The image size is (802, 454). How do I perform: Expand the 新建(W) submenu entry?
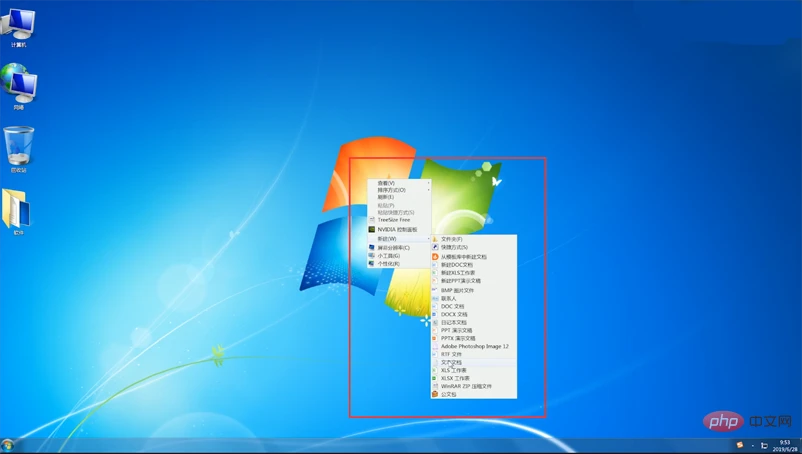(x=399, y=239)
